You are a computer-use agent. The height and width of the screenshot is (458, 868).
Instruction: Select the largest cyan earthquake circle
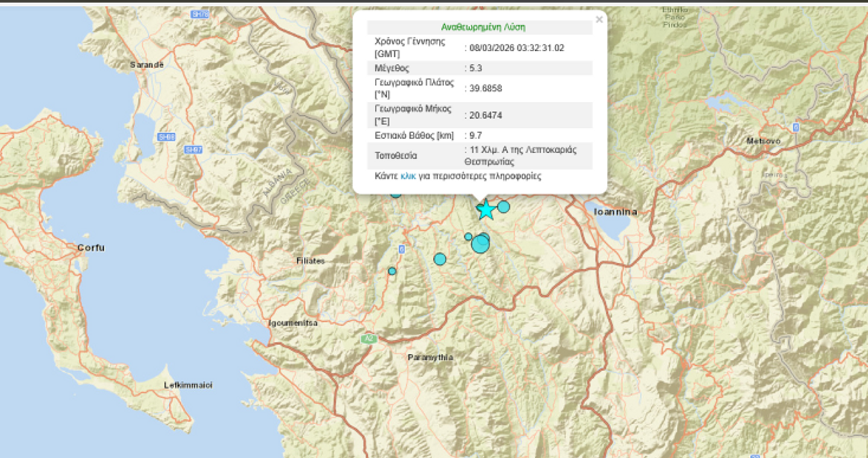tap(480, 244)
